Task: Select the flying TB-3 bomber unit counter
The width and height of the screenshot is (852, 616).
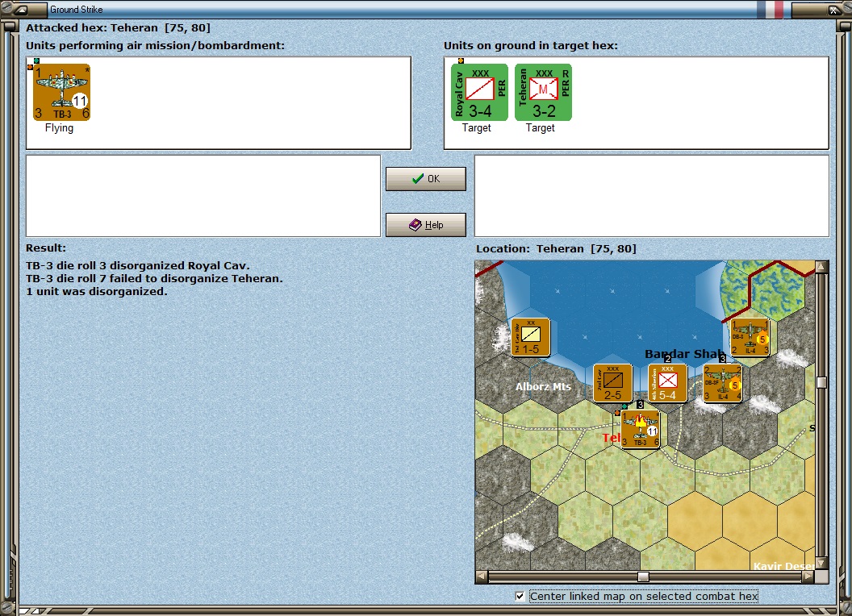Action: [62, 93]
